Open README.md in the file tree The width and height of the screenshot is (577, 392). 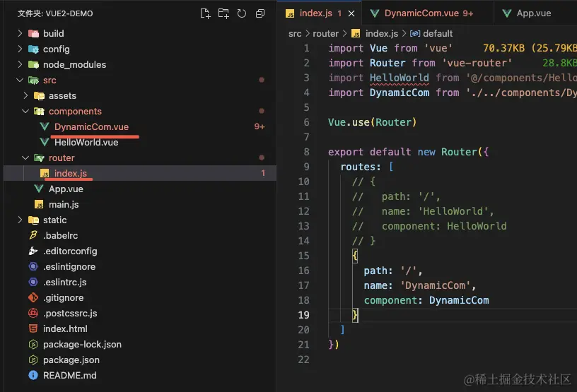69,376
